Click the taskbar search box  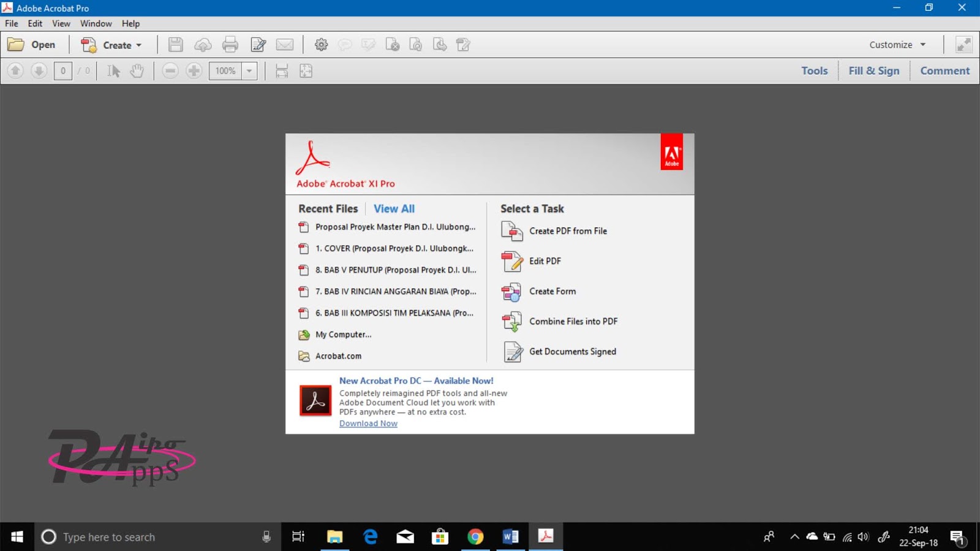click(157, 537)
